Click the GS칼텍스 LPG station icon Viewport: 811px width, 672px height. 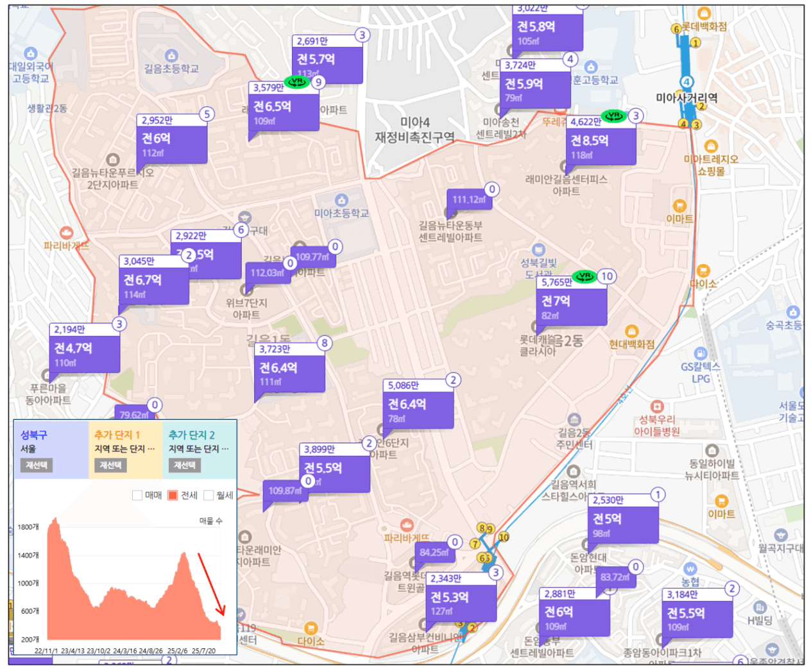pos(700,353)
